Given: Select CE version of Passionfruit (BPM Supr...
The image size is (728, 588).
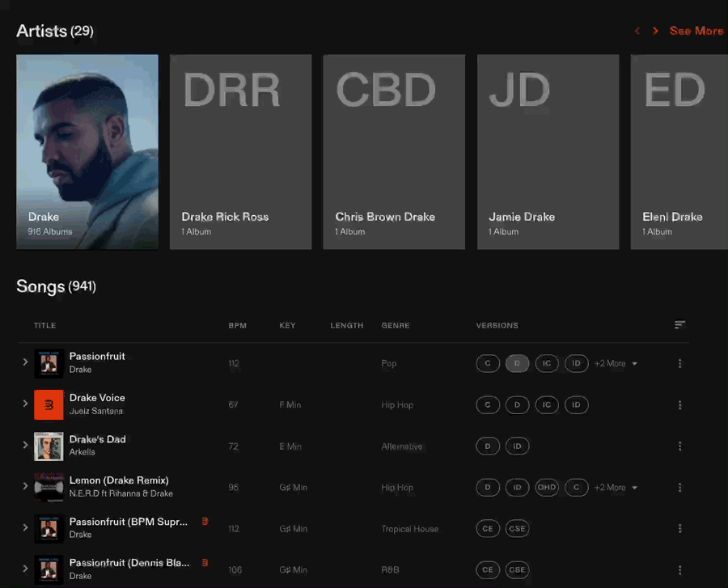Looking at the screenshot, I should coord(488,528).
